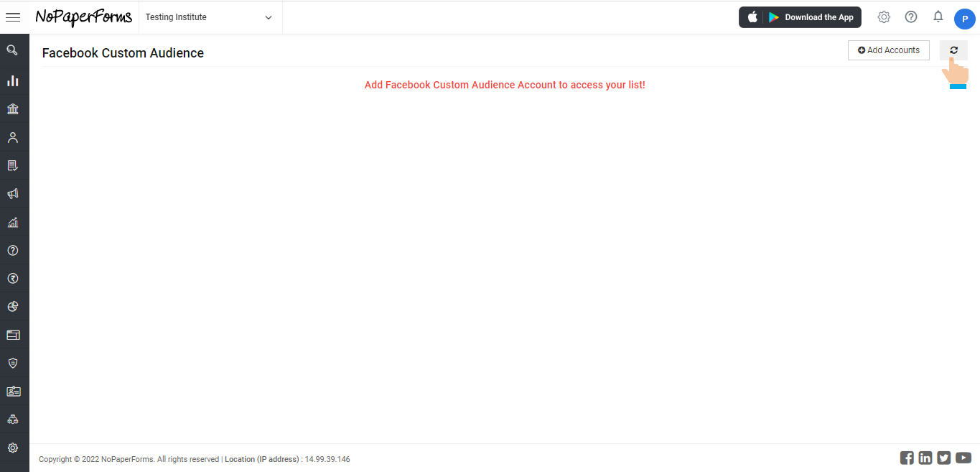The image size is (980, 472).
Task: Open the settings gear in top bar
Action: tap(884, 17)
